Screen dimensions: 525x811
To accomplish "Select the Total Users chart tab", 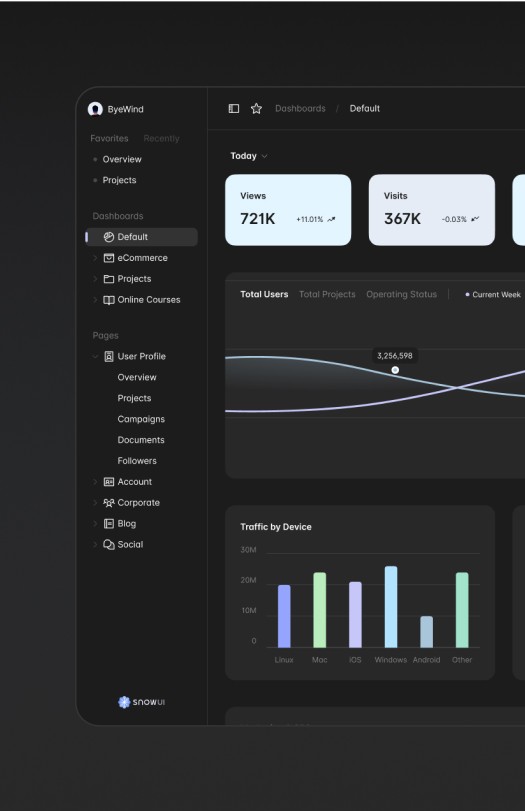I will (x=264, y=294).
